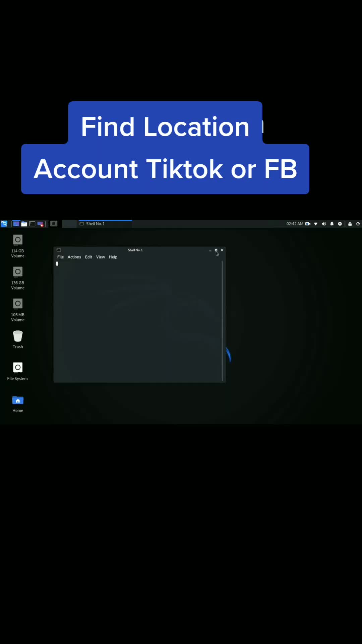Click the log out icon

358,224
